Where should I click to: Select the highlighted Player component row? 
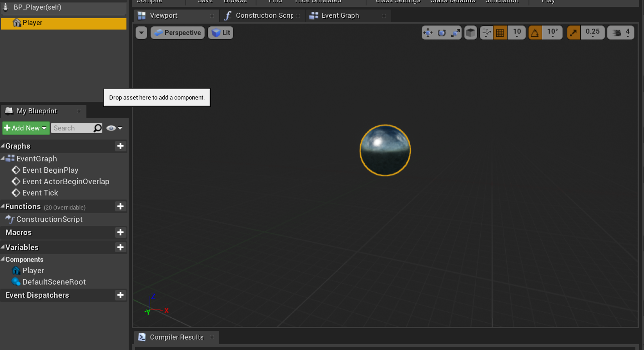(64, 23)
